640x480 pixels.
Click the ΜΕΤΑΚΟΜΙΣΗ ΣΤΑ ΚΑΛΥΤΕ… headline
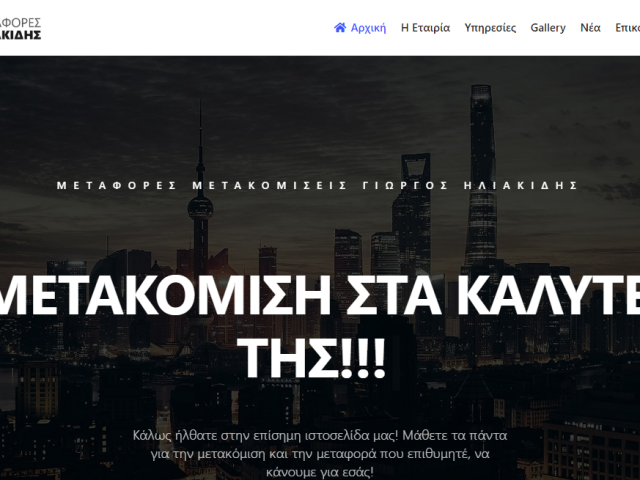[x=320, y=295]
